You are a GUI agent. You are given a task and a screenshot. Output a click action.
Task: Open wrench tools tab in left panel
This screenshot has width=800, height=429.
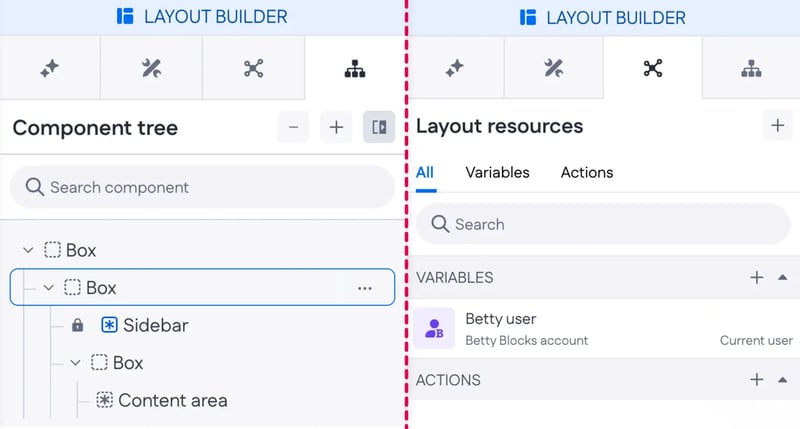(151, 68)
